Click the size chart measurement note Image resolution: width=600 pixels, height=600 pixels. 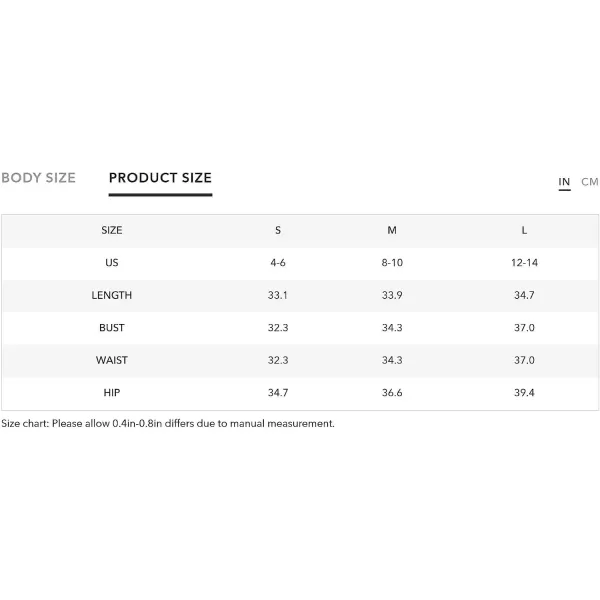(168, 424)
